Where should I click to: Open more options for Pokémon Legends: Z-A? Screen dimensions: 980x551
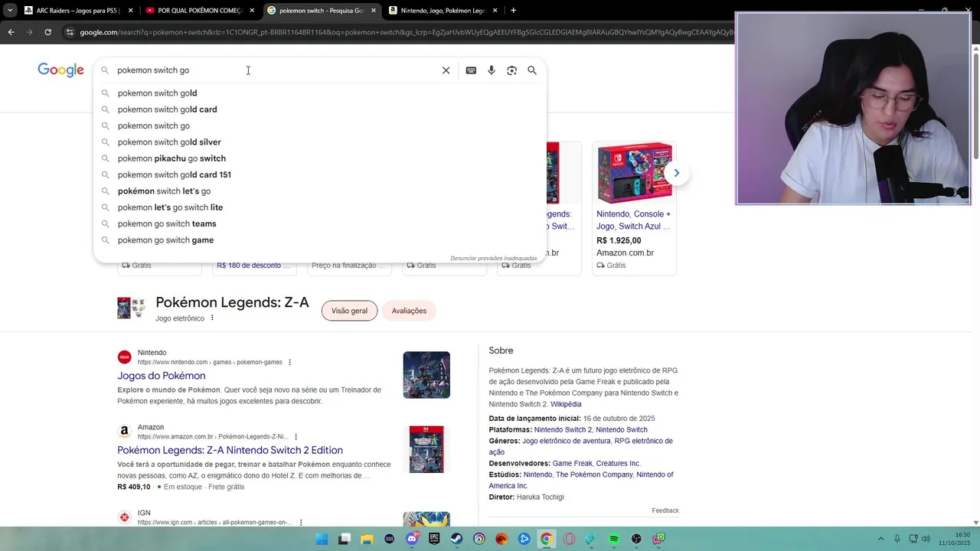click(x=212, y=318)
